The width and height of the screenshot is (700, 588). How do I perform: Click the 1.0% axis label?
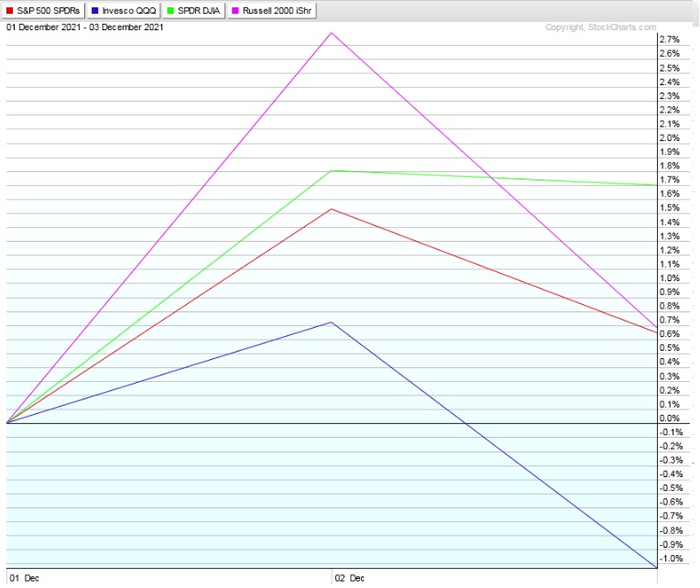click(x=670, y=278)
